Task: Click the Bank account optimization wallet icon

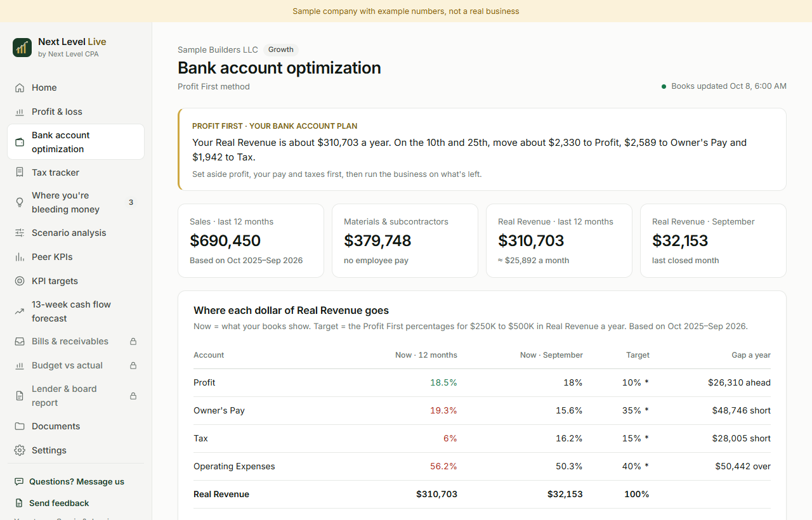Action: (20, 142)
